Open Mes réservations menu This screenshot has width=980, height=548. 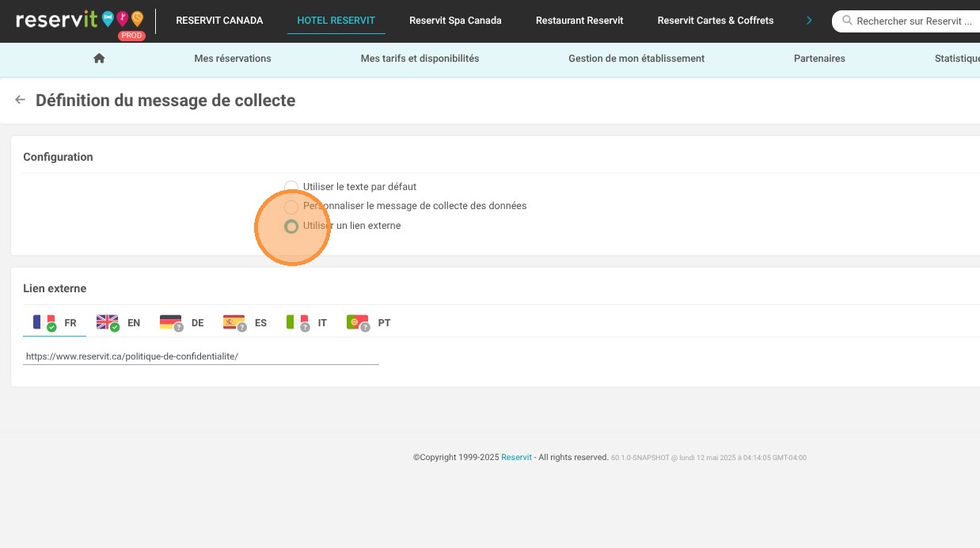[x=233, y=59]
